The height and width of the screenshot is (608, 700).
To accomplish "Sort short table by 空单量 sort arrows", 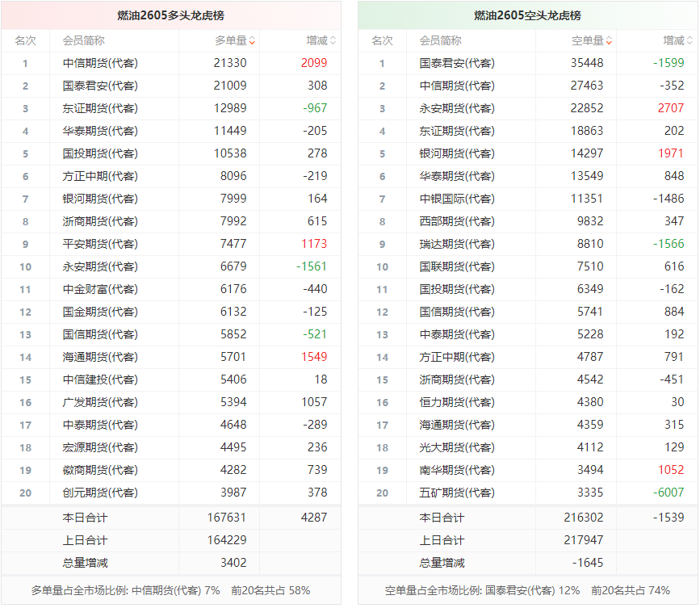I will (x=609, y=40).
